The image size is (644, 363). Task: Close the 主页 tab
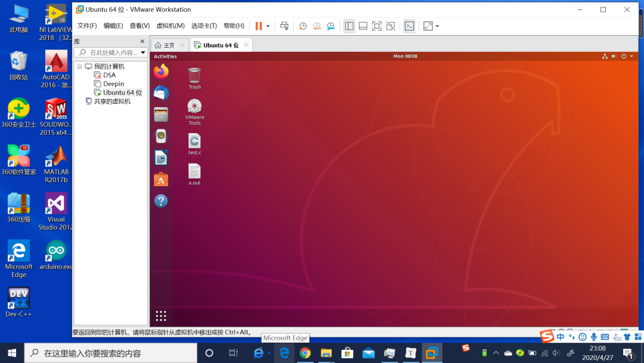click(x=183, y=45)
